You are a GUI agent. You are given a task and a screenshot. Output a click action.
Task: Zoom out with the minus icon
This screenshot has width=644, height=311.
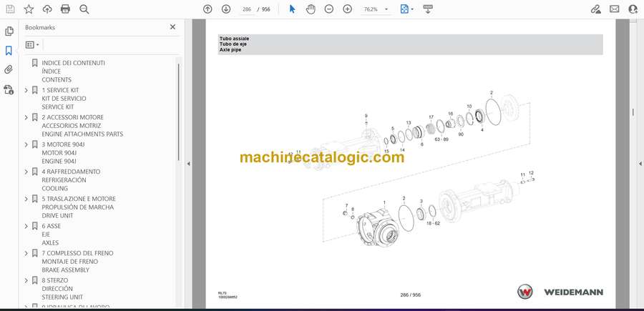329,9
